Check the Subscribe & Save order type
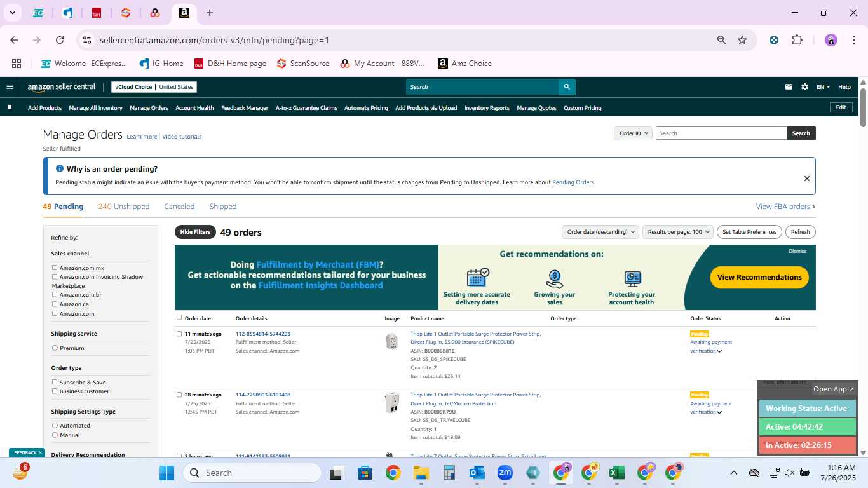The height and width of the screenshot is (488, 868). [x=55, y=382]
